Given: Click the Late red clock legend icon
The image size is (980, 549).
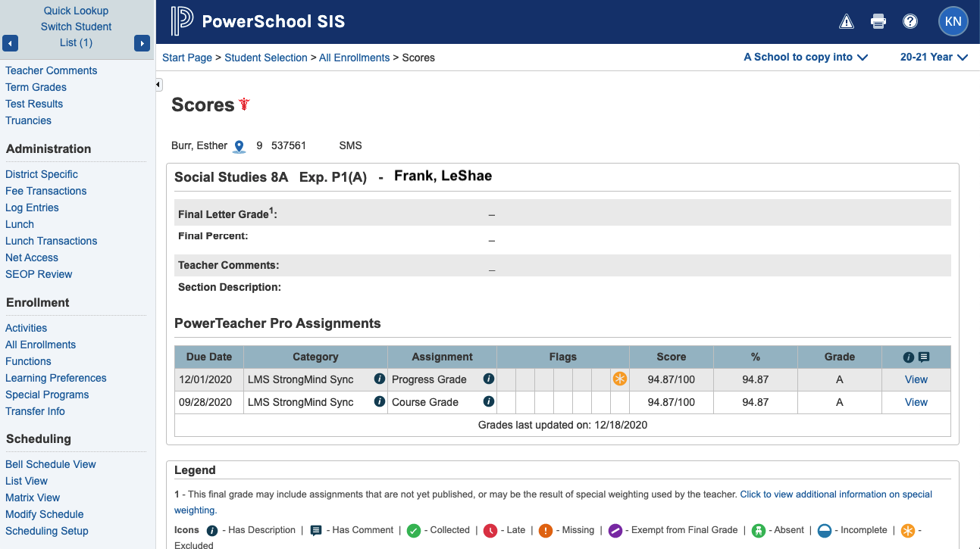Looking at the screenshot, I should tap(490, 531).
